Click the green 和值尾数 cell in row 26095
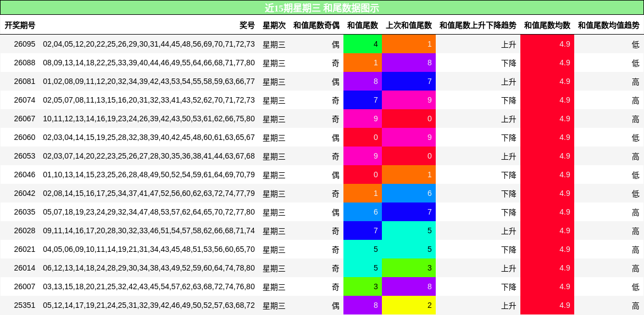The width and height of the screenshot is (644, 315). [363, 44]
